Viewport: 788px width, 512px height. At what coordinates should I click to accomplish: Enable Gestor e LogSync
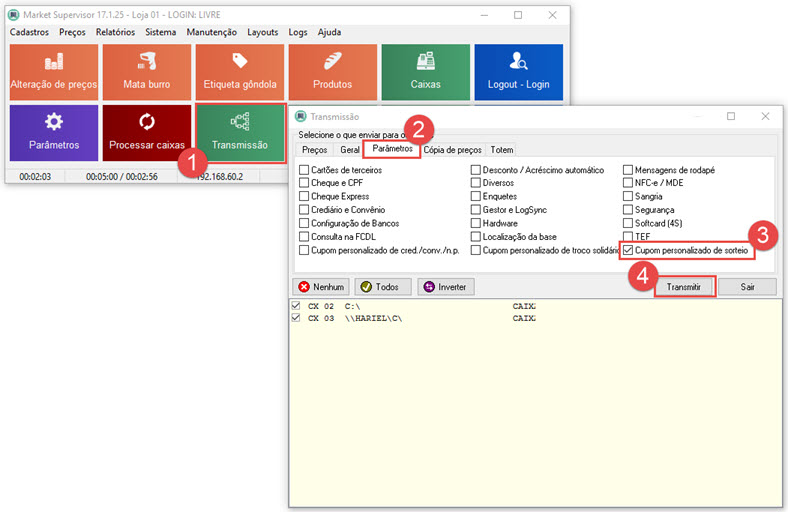click(x=476, y=210)
